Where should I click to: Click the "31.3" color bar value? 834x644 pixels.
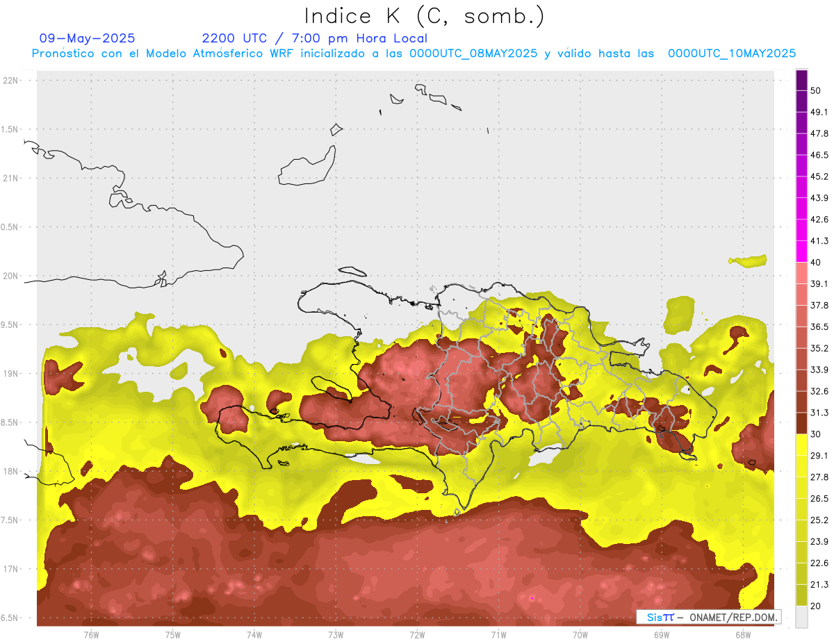819,413
